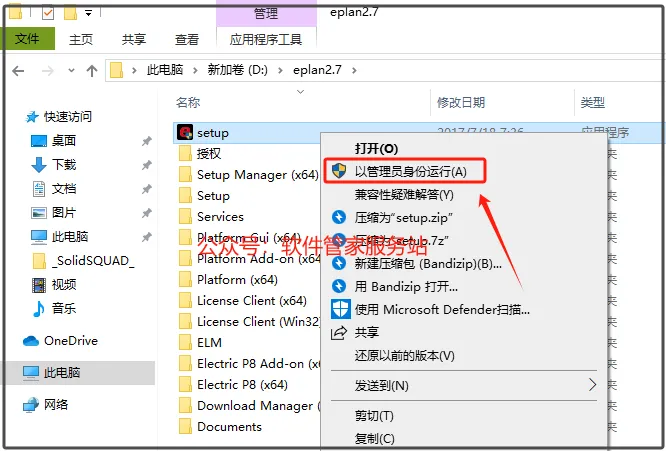Open 网络 in the navigation pane
Image resolution: width=666 pixels, height=451 pixels.
[x=56, y=404]
